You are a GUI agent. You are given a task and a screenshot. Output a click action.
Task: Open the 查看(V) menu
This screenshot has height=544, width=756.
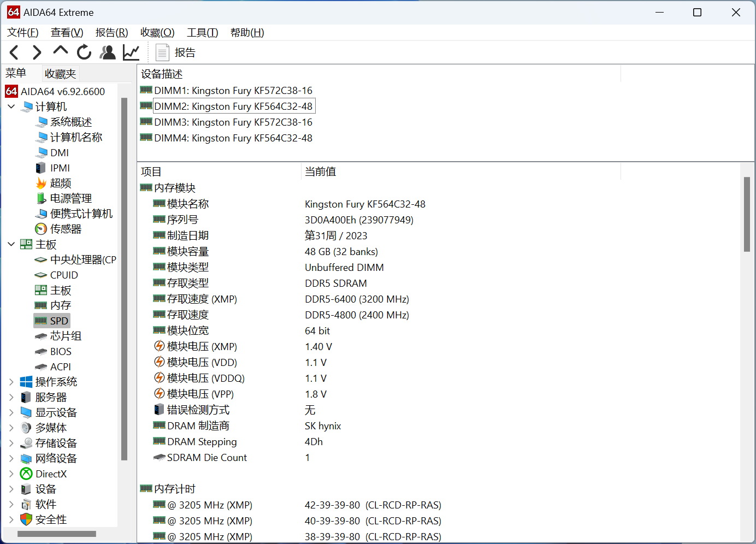tap(67, 33)
